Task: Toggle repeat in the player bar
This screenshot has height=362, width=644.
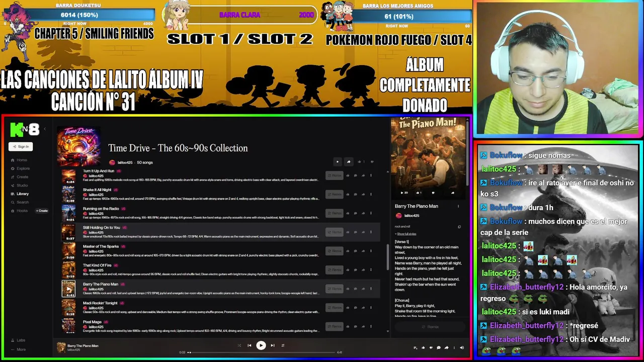Action: coord(283,345)
